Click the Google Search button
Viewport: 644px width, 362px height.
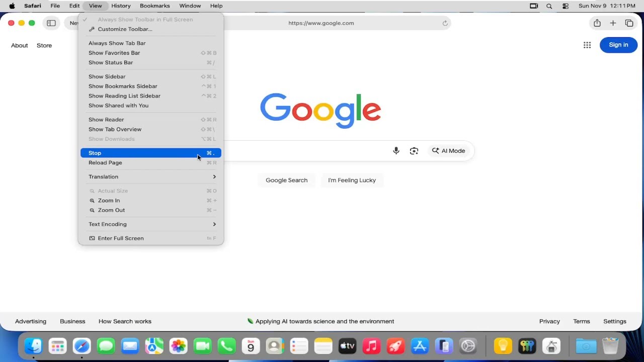point(287,180)
